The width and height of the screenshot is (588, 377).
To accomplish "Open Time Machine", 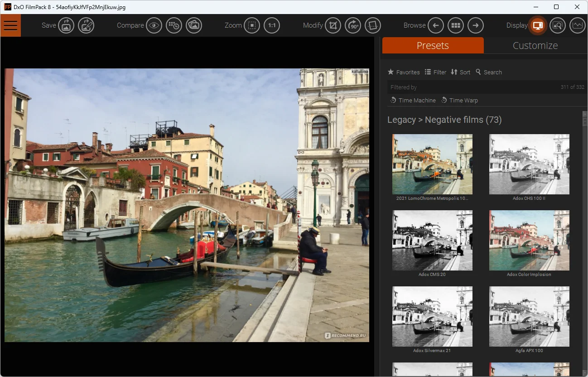I will click(x=413, y=100).
